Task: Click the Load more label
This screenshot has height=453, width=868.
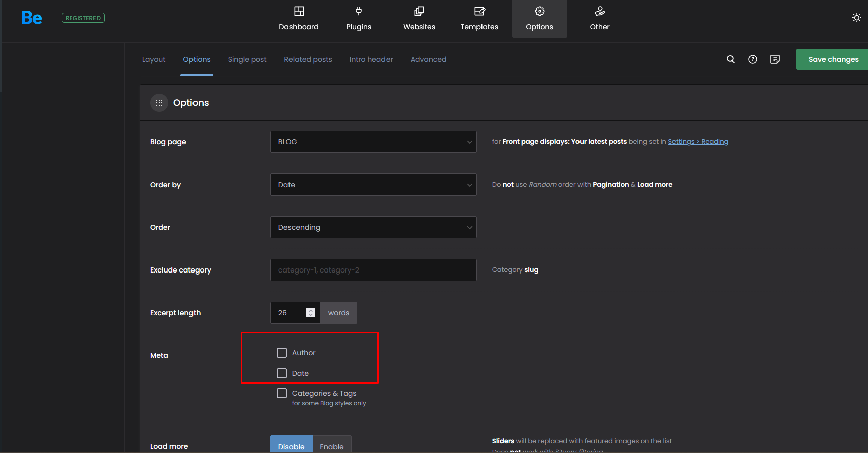Action: pyautogui.click(x=169, y=446)
